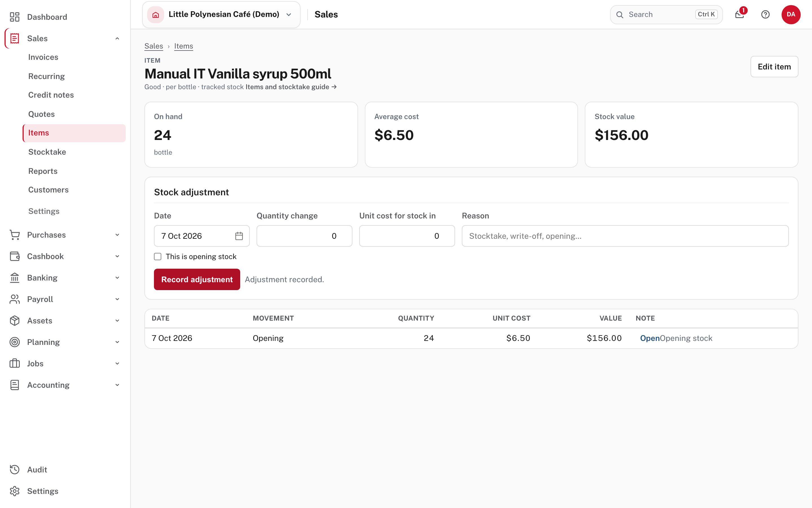This screenshot has height=508, width=812.
Task: Open the inbox notifications icon
Action: [x=740, y=14]
